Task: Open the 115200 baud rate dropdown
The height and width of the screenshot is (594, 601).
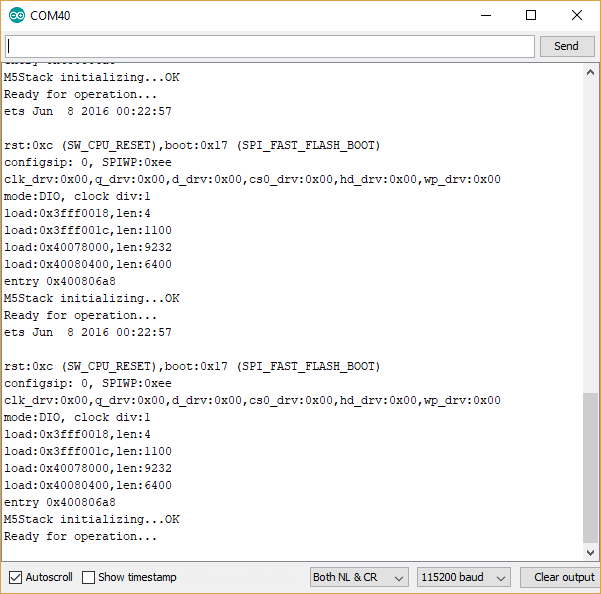Action: (x=464, y=577)
